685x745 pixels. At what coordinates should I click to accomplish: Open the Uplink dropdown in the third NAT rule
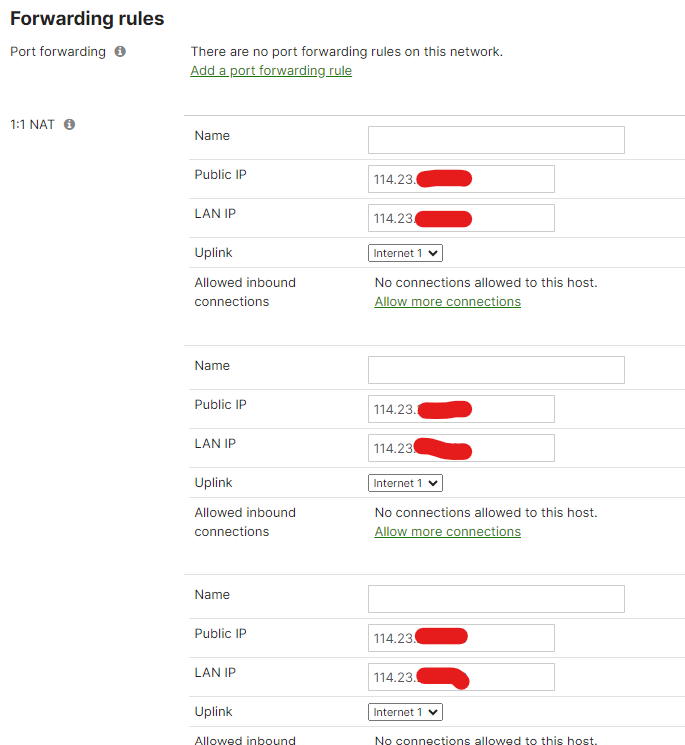pyautogui.click(x=405, y=712)
